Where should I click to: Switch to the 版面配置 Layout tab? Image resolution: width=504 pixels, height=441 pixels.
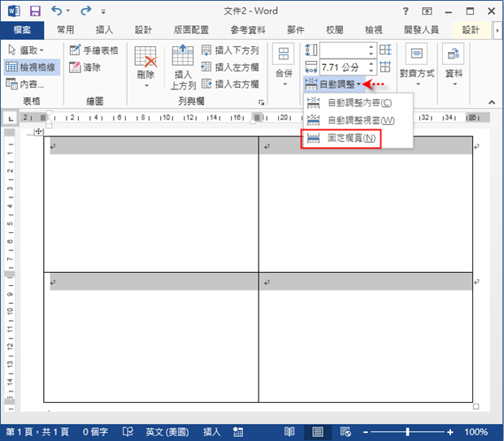[x=191, y=30]
